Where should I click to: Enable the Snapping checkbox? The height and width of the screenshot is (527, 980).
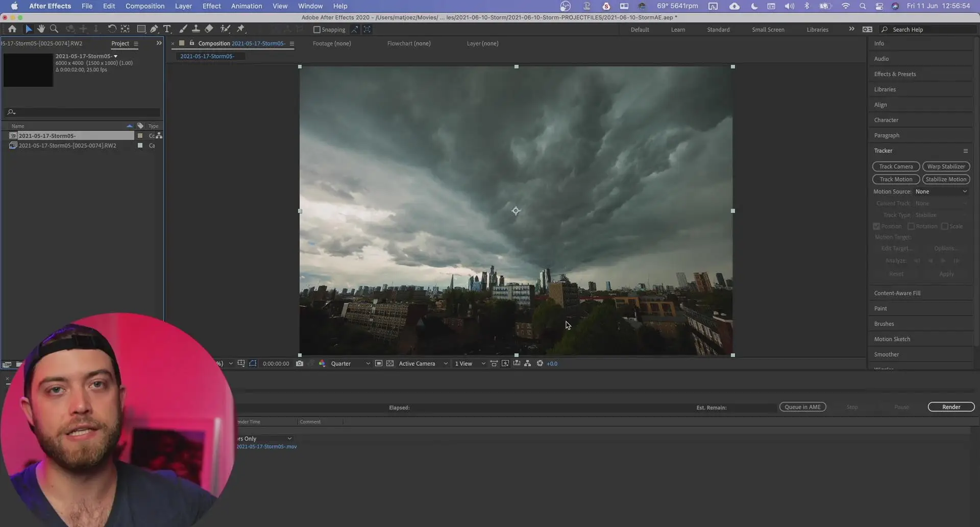[x=317, y=30]
